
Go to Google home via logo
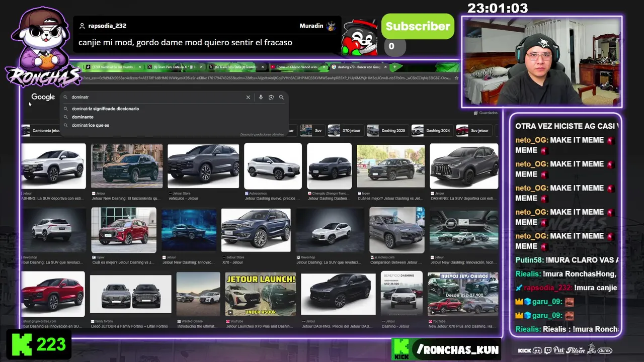(x=43, y=97)
